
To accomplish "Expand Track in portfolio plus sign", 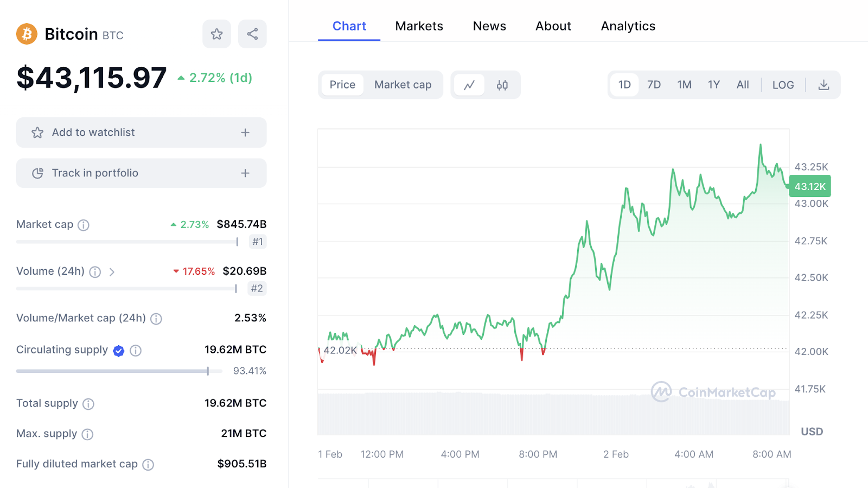I will [245, 173].
